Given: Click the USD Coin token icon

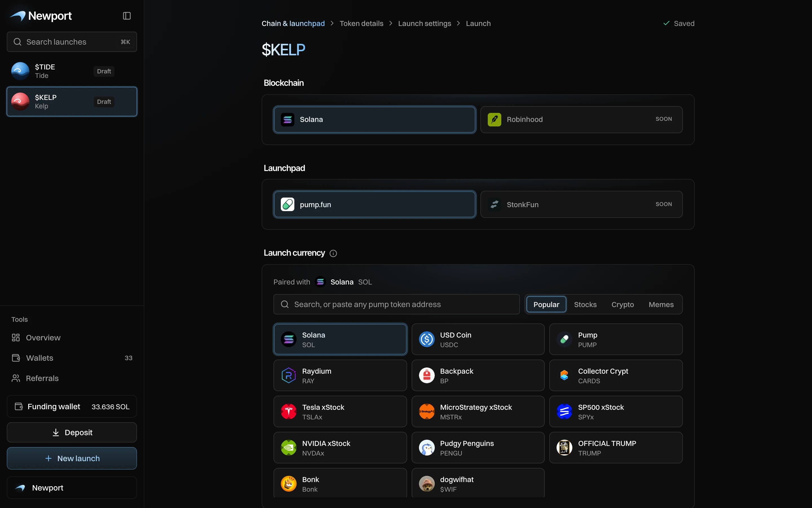Looking at the screenshot, I should pos(427,339).
